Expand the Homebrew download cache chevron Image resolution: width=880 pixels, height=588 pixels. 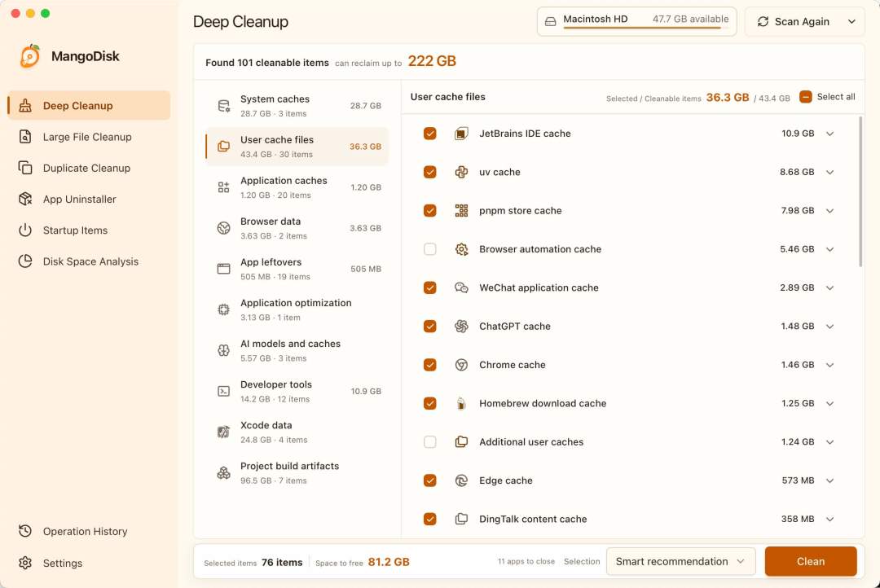[x=830, y=403]
